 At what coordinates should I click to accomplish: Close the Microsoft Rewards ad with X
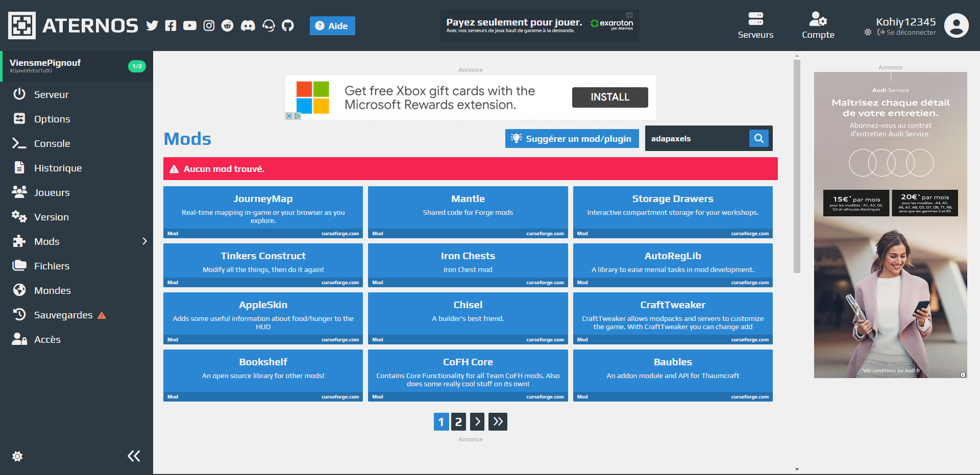point(289,116)
